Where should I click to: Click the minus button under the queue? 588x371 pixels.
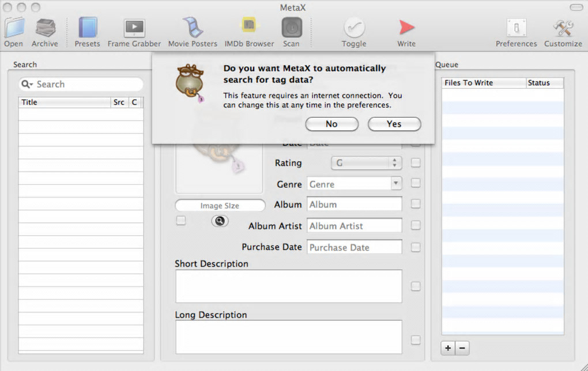[462, 348]
